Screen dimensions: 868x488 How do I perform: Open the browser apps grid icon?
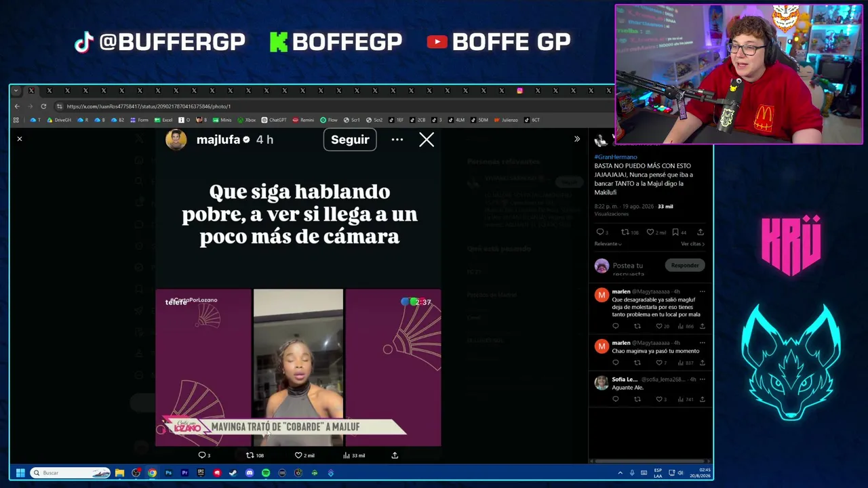[x=16, y=121]
